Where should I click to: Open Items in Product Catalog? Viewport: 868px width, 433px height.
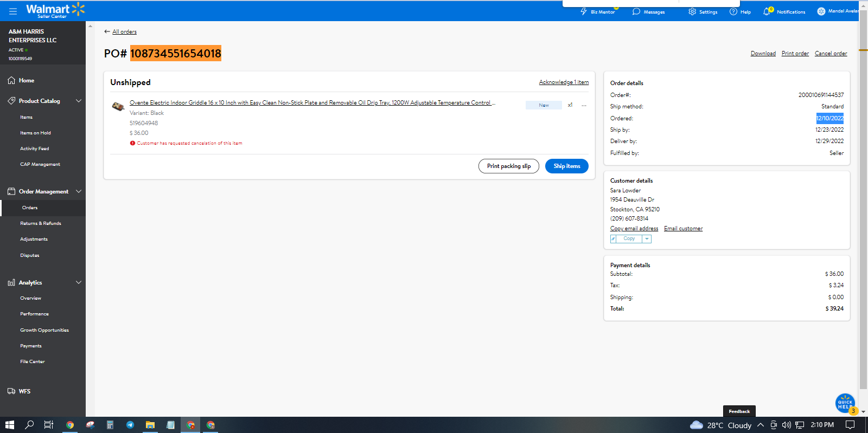pos(27,117)
